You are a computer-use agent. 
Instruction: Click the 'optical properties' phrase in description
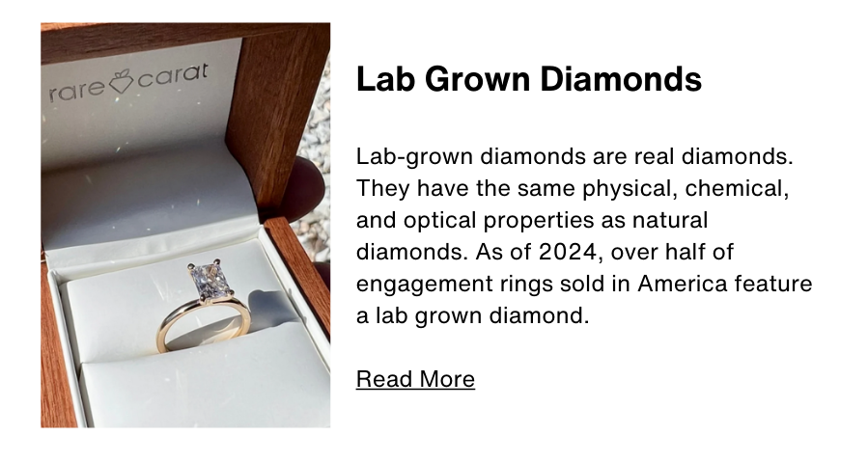pyautogui.click(x=498, y=221)
